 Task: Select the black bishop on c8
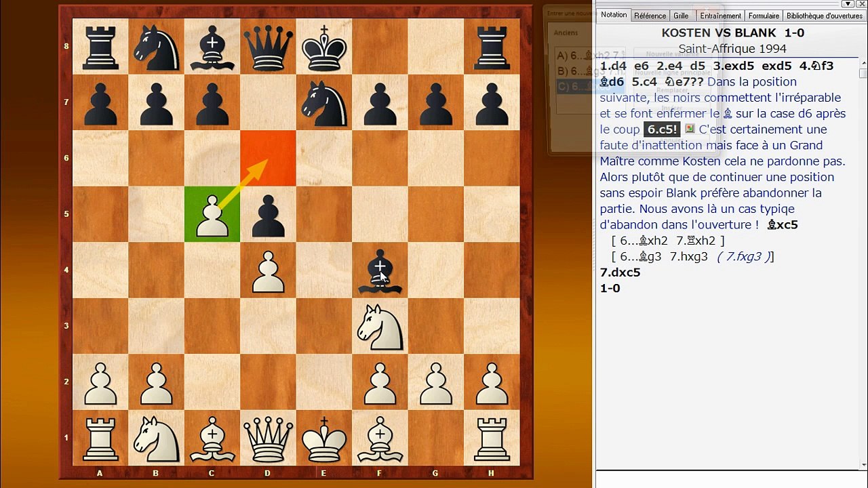[x=212, y=47]
